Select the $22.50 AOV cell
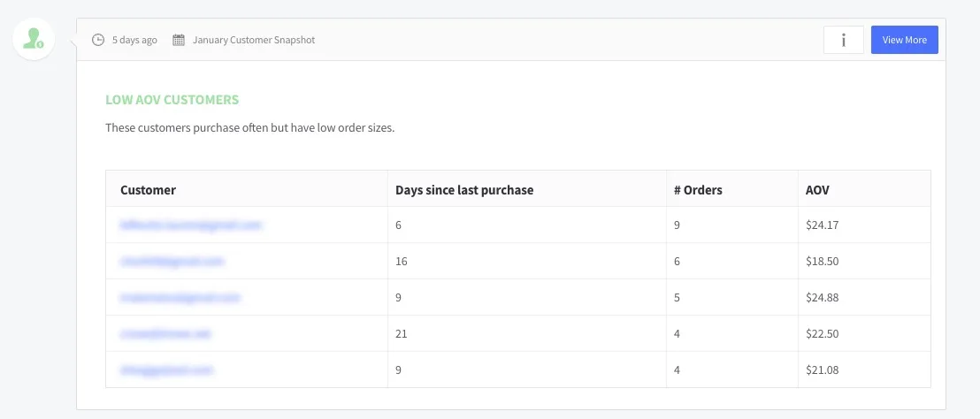980x419 pixels. pyautogui.click(x=822, y=334)
